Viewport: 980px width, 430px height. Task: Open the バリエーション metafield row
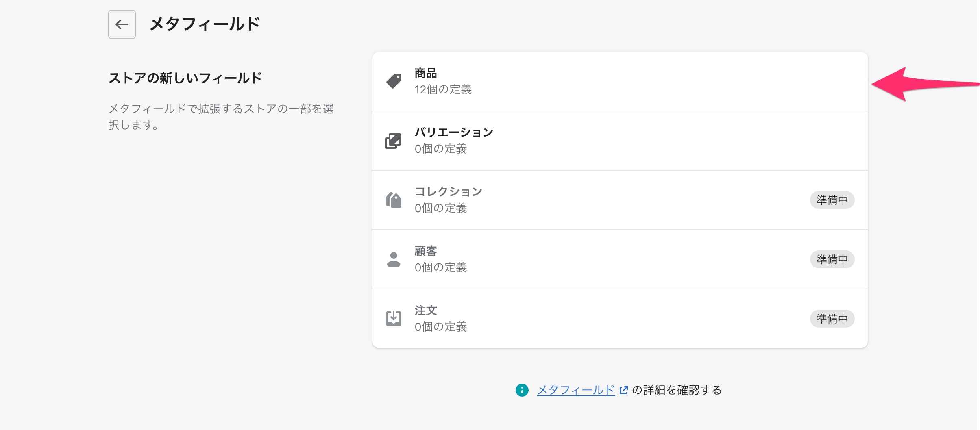click(x=620, y=141)
